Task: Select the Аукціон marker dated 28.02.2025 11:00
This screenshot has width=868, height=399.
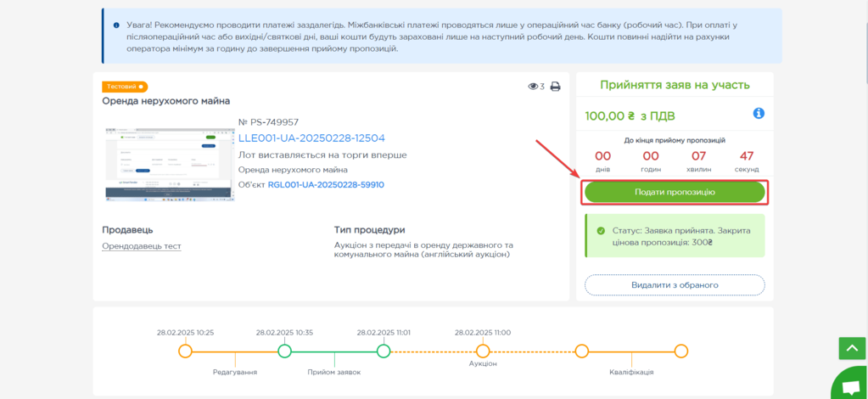Action: [483, 351]
